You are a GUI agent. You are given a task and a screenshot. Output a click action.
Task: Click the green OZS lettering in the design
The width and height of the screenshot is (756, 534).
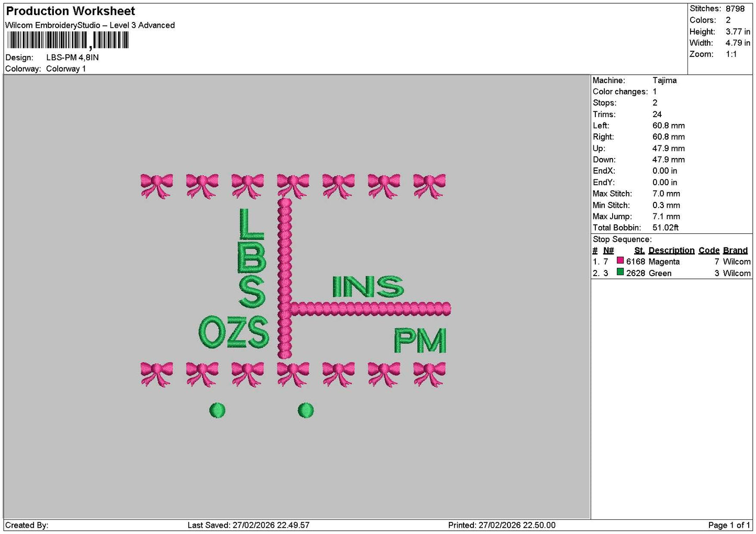click(x=234, y=332)
